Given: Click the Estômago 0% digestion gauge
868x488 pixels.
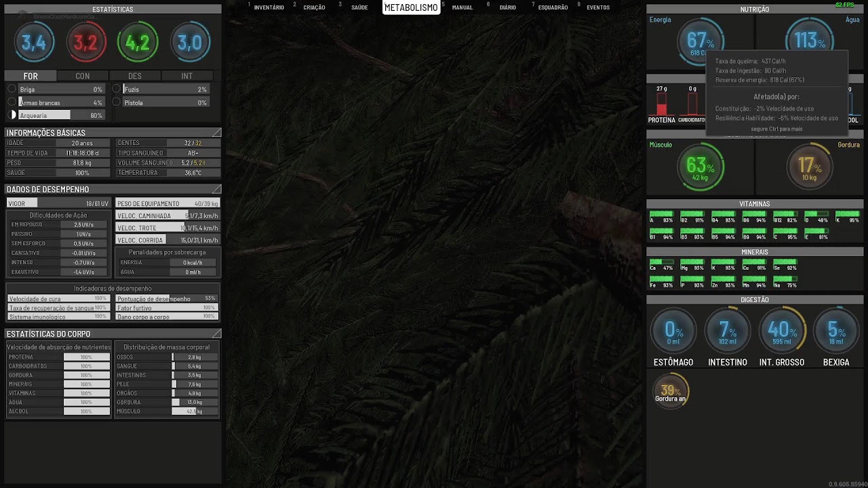Looking at the screenshot, I should (x=673, y=331).
